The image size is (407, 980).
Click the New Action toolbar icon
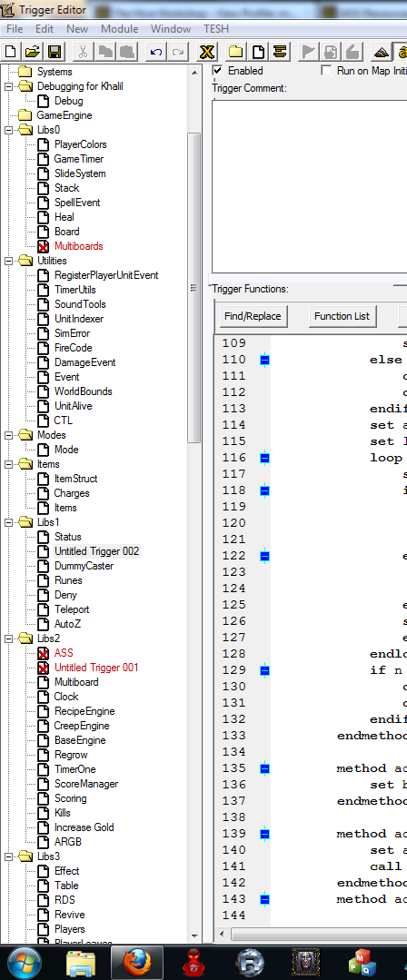click(x=352, y=51)
